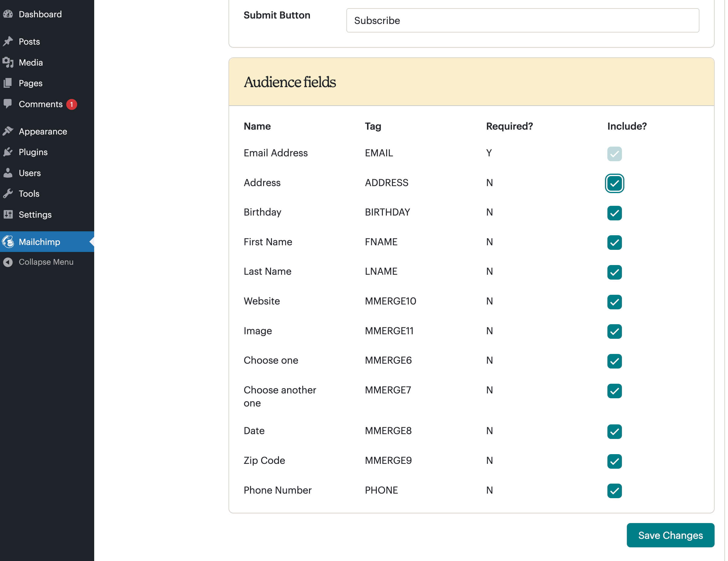Uncheck the Date include checkbox
728x561 pixels.
point(614,431)
